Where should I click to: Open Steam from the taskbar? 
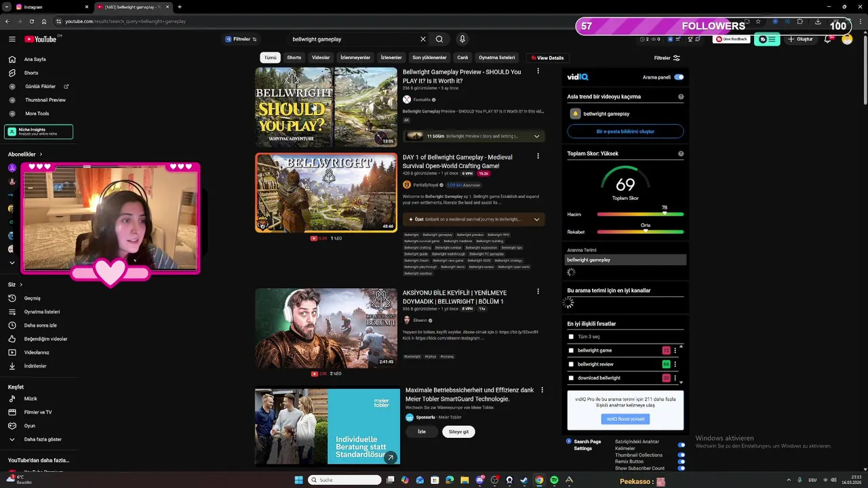(524, 480)
